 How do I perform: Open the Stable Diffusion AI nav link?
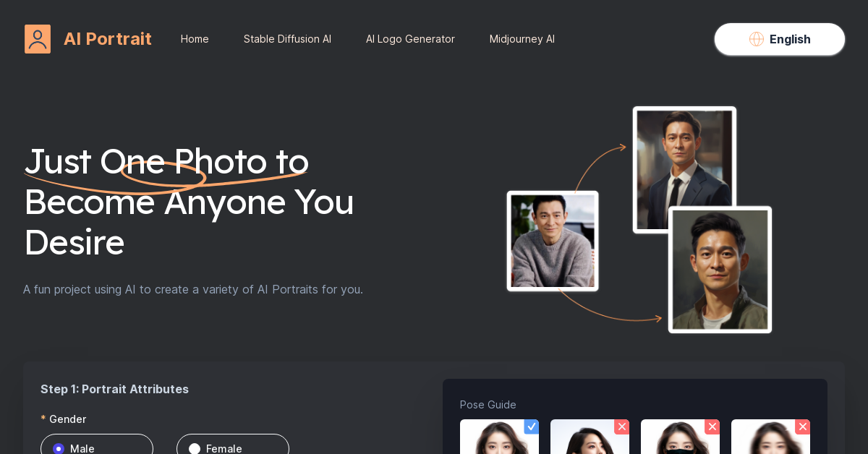[287, 39]
